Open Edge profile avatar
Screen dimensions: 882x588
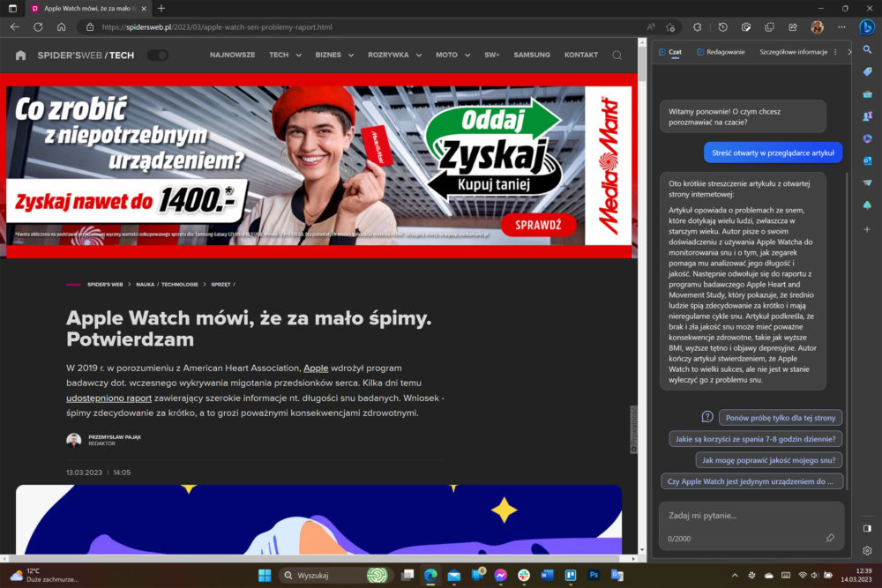[x=818, y=27]
